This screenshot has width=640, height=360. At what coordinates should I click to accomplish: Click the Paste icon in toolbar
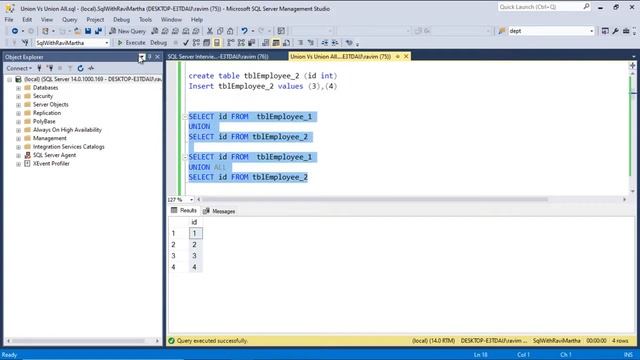click(230, 31)
